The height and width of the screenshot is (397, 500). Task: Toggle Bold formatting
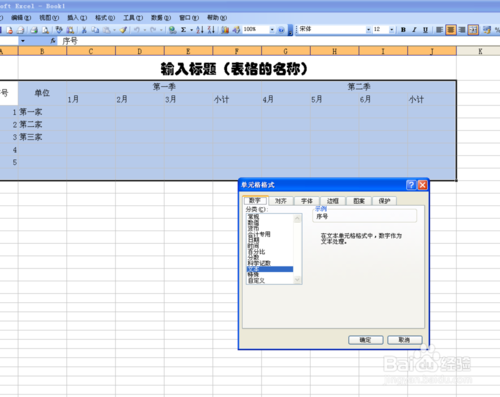(x=403, y=30)
